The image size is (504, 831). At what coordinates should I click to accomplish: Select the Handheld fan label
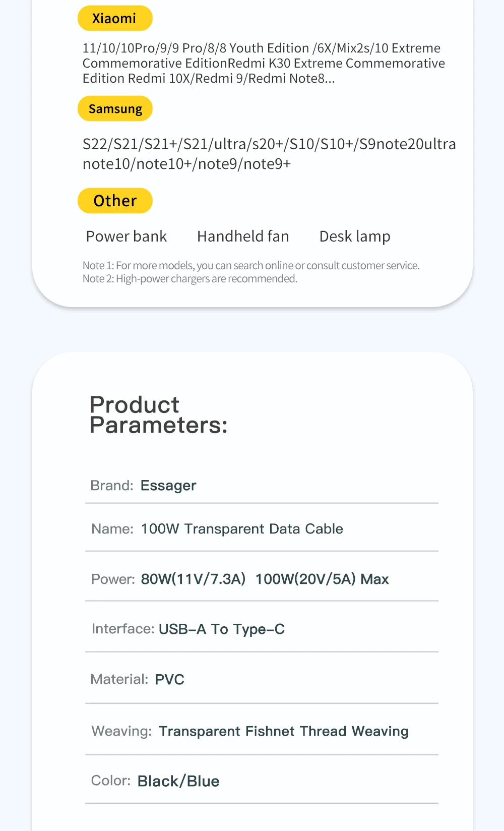(x=243, y=236)
